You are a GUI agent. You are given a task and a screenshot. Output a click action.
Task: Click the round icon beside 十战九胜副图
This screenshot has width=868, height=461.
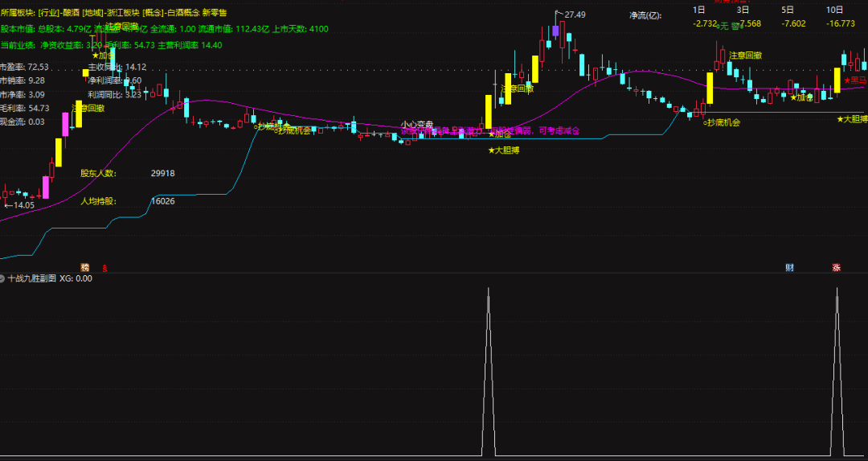click(3, 278)
